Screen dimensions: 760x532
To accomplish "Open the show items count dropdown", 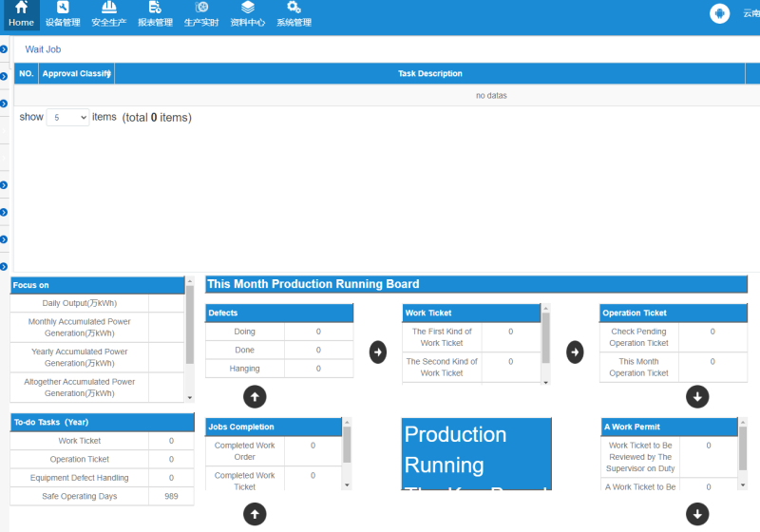I will (67, 118).
